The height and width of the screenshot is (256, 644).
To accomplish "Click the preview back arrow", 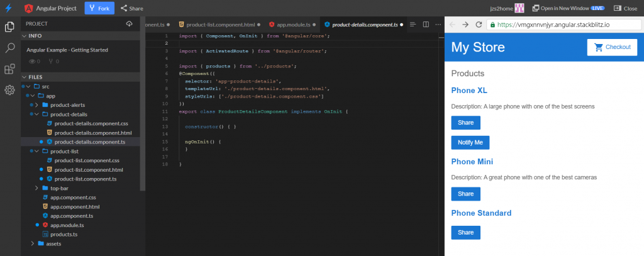I will 452,25.
